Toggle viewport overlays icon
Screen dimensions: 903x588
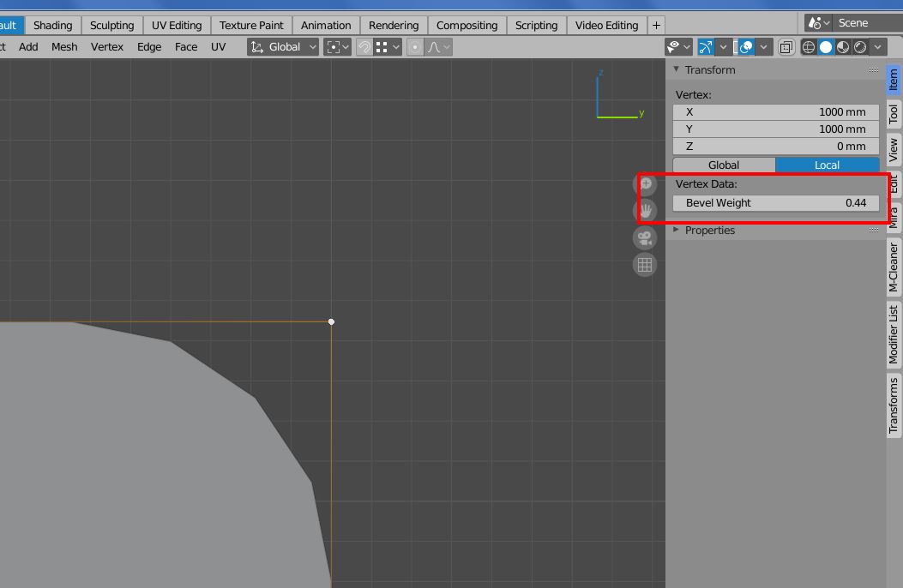[x=746, y=47]
